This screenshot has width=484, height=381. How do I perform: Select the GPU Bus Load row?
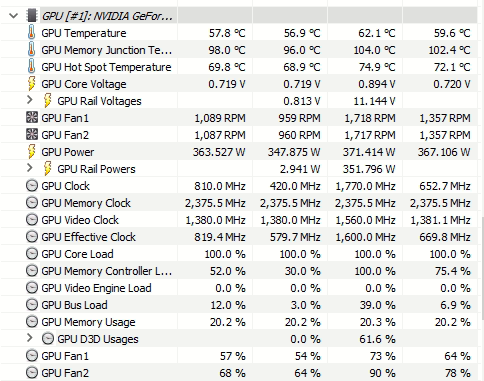[239, 305]
